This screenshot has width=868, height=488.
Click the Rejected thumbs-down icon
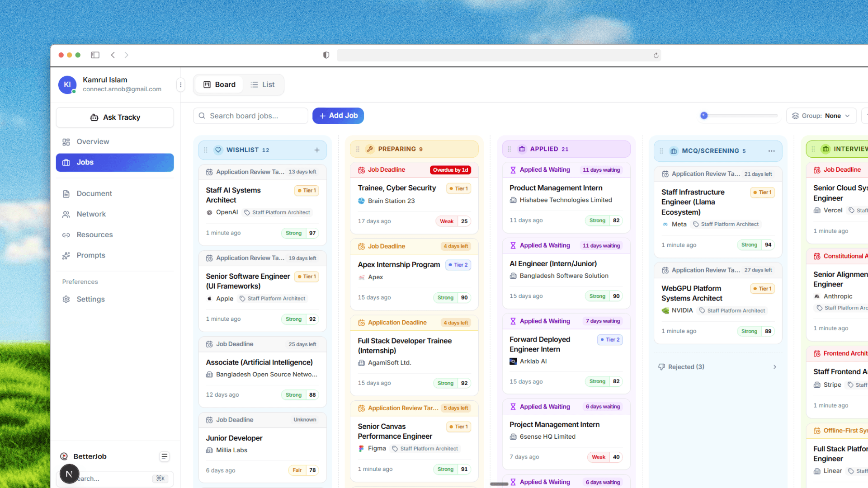point(661,367)
